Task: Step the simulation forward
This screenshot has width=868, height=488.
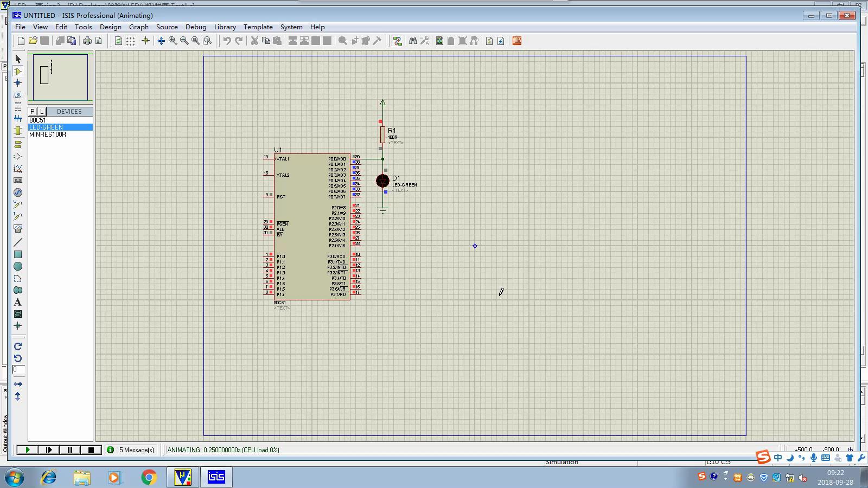Action: (48, 450)
